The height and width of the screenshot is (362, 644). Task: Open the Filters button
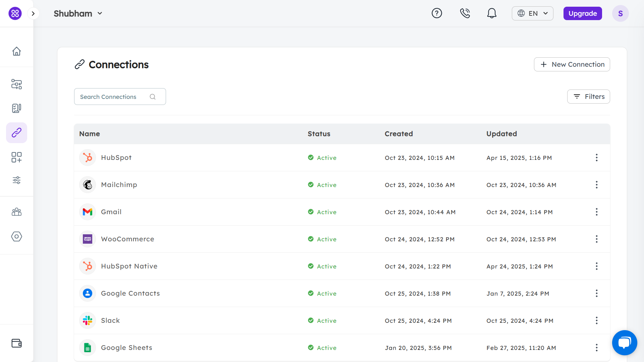(588, 97)
